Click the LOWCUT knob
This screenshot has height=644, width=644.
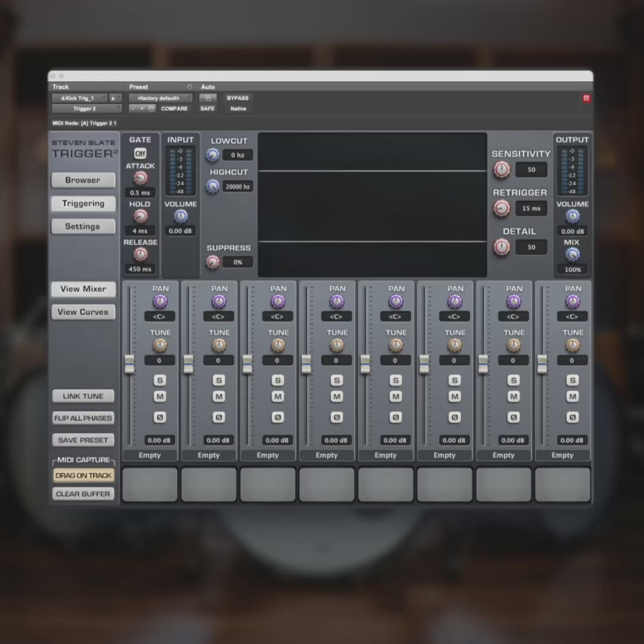coord(212,155)
